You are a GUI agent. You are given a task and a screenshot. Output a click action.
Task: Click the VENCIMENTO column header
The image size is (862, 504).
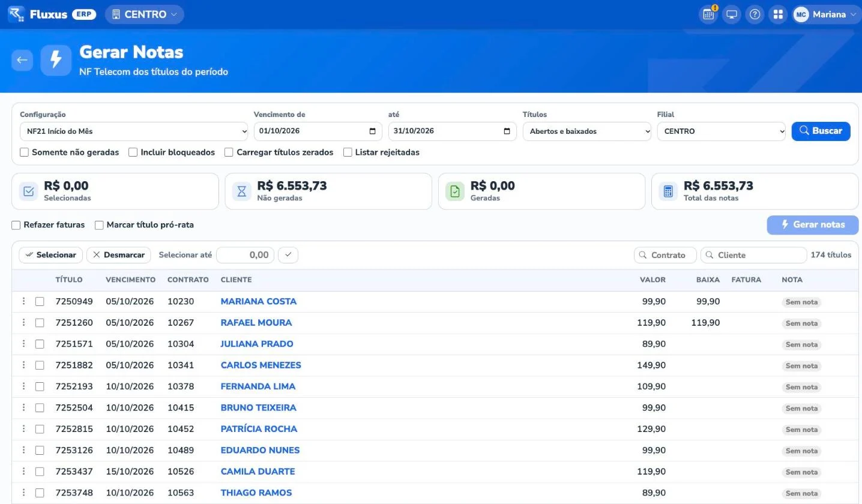pyautogui.click(x=130, y=280)
